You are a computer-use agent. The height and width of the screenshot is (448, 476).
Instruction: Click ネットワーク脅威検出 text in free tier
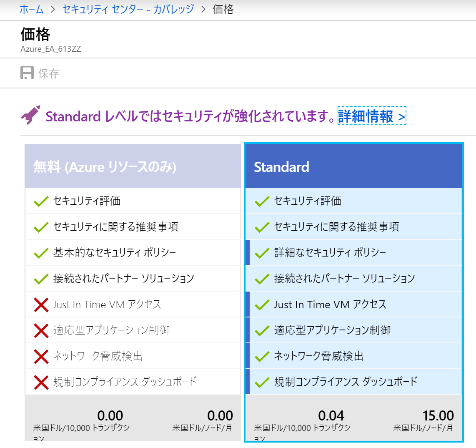pyautogui.click(x=98, y=356)
